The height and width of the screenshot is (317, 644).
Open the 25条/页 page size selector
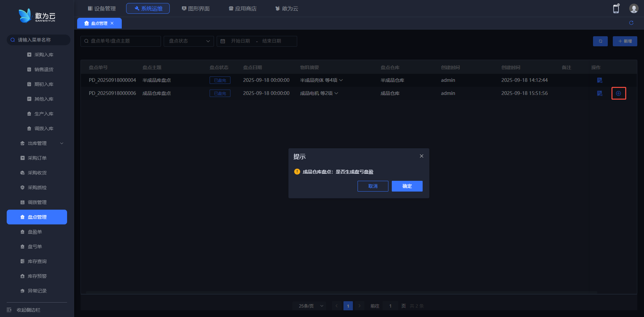click(x=311, y=306)
